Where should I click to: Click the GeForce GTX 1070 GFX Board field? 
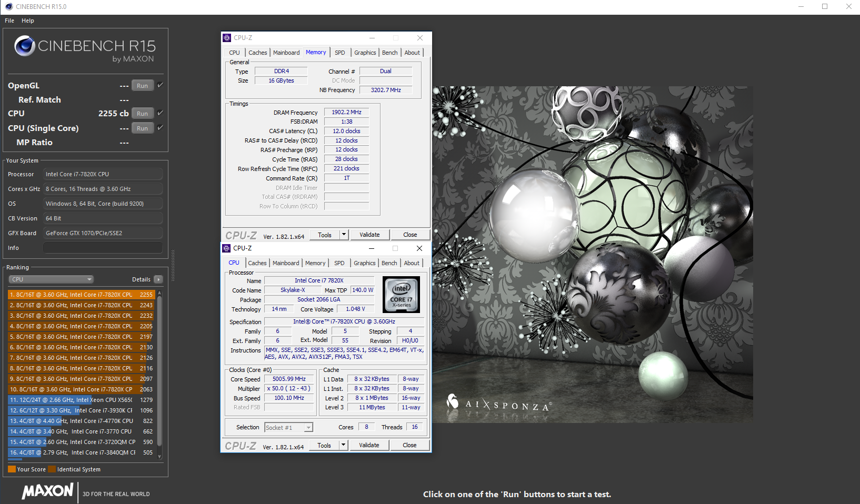click(x=103, y=233)
